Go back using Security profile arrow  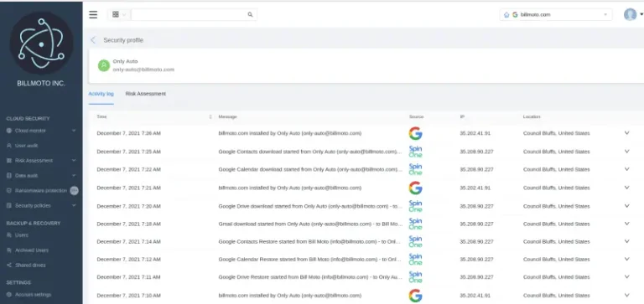(x=93, y=40)
